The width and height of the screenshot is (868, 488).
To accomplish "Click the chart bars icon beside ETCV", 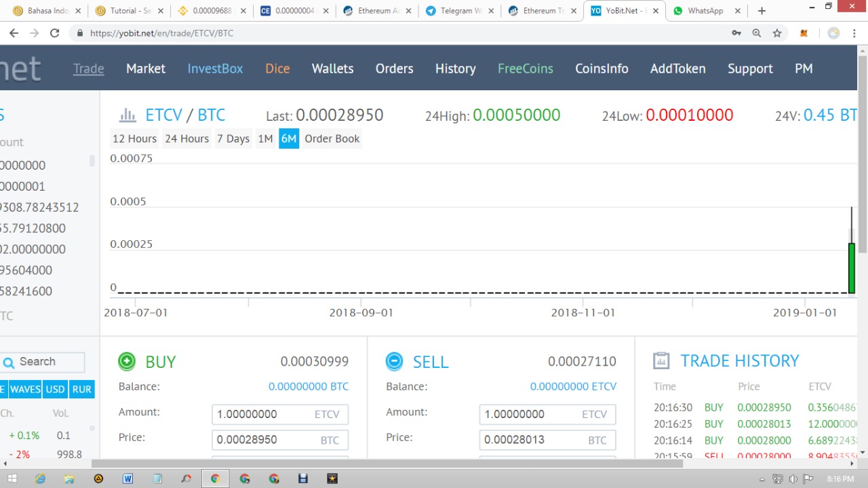I will [128, 115].
